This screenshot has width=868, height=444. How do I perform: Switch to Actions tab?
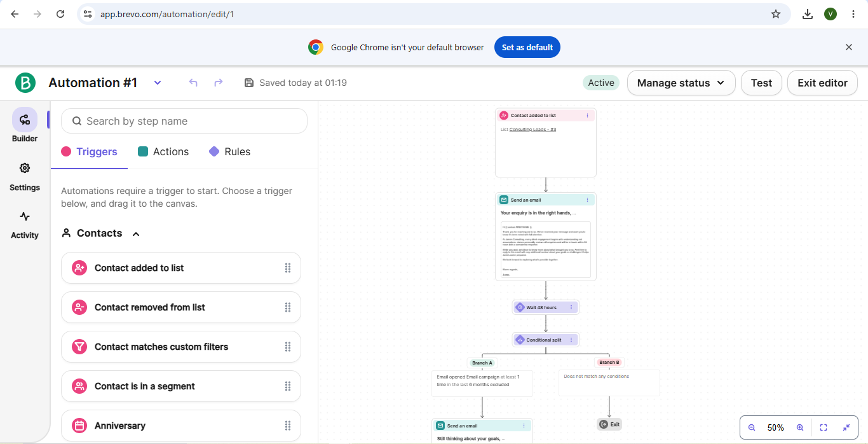[x=163, y=151]
